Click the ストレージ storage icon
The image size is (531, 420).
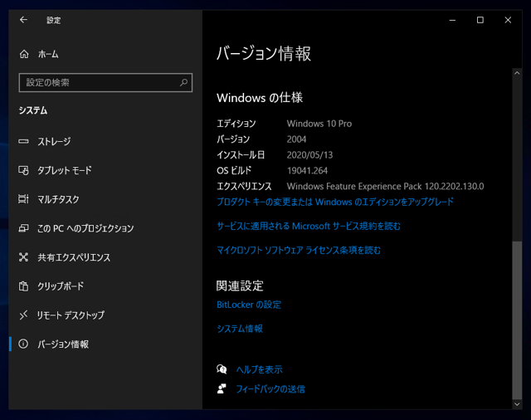point(23,141)
